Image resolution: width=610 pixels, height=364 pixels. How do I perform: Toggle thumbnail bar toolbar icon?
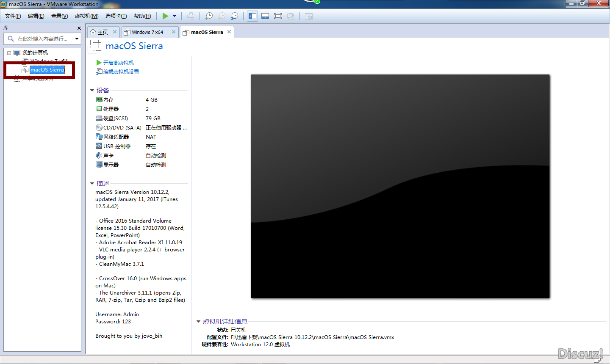pos(265,16)
